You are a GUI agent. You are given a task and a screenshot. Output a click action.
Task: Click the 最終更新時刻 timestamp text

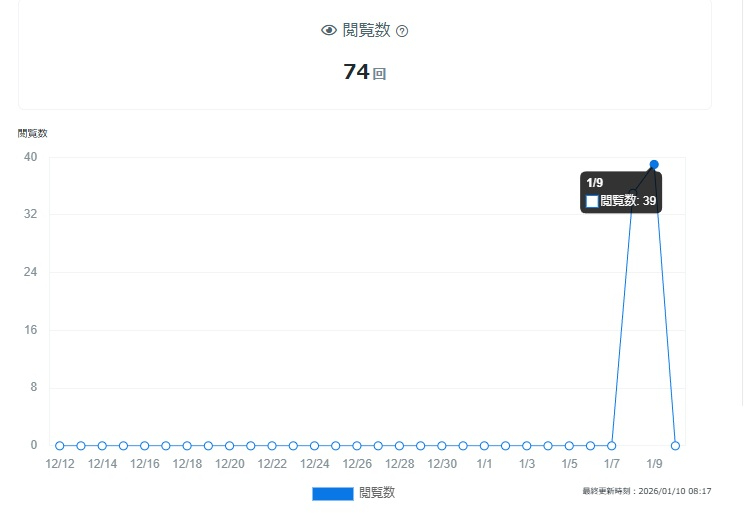tap(646, 491)
